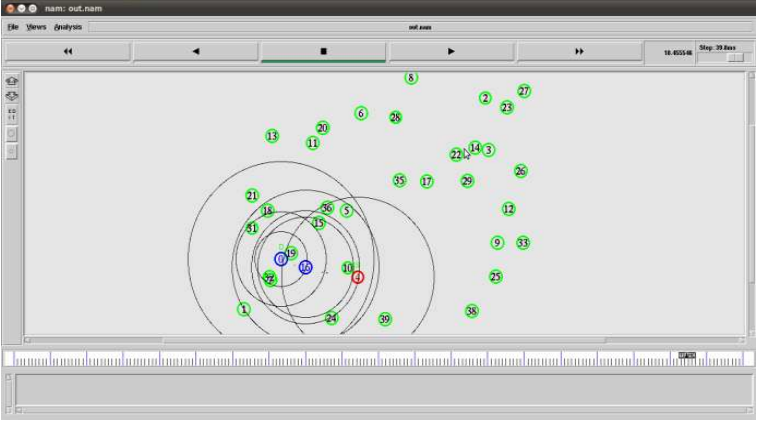The image size is (759, 422).
Task: Rewind the animation with the double-left arrow button
Action: tap(68, 51)
